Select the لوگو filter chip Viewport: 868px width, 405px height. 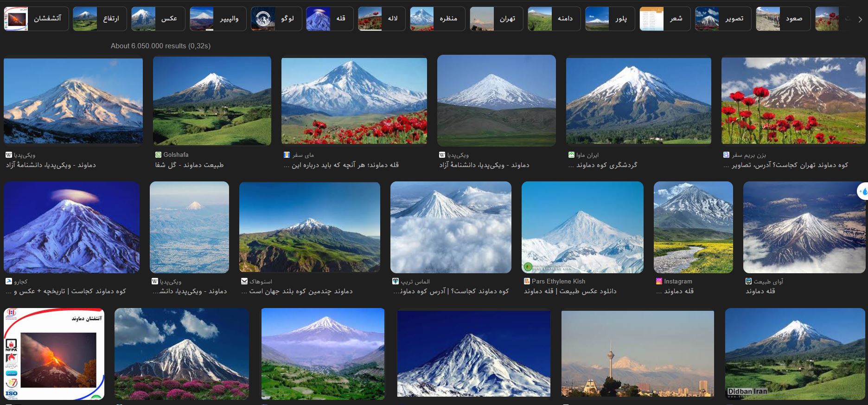point(276,19)
